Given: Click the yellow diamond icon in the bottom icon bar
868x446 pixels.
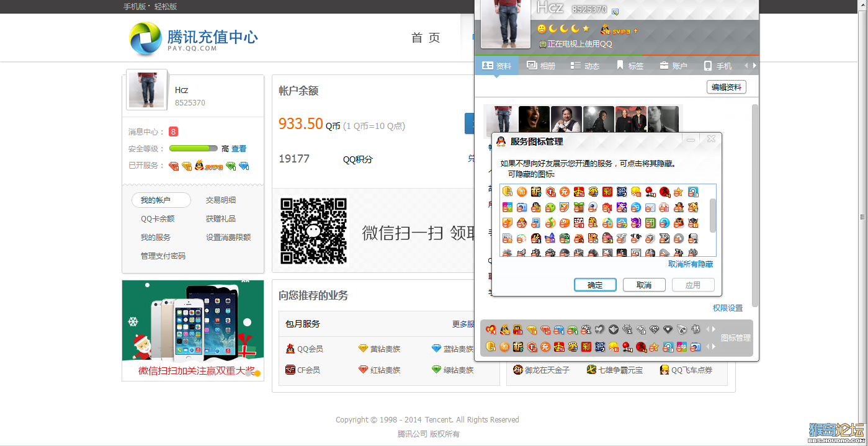Looking at the screenshot, I should pos(532,329).
